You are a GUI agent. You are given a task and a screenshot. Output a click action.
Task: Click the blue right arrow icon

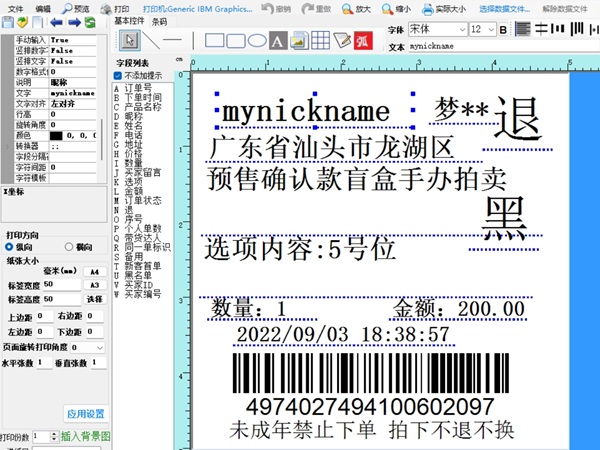point(74,23)
